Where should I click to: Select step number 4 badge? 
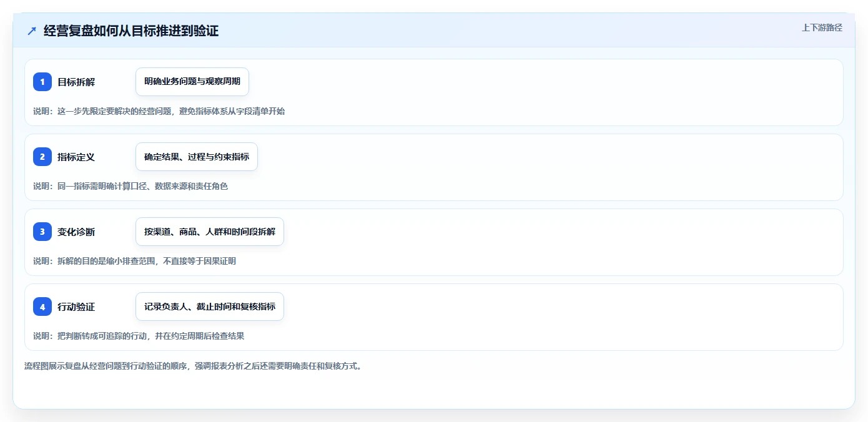(42, 307)
